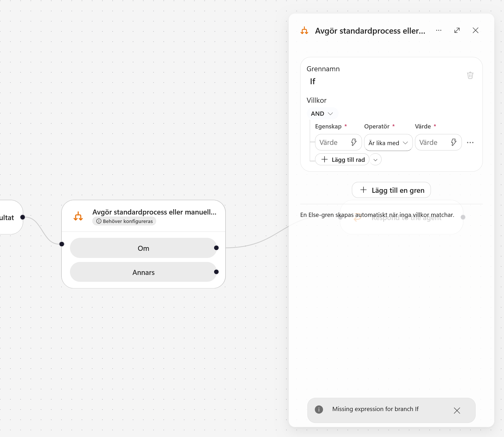
Task: Click the lightning icon in right Värde field
Action: (454, 142)
